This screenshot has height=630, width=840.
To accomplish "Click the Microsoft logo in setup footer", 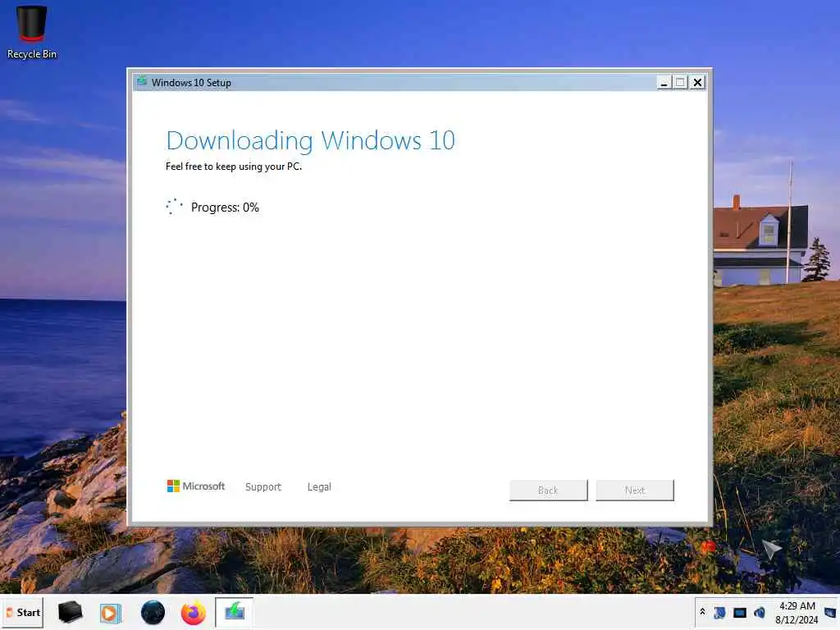I will [196, 486].
